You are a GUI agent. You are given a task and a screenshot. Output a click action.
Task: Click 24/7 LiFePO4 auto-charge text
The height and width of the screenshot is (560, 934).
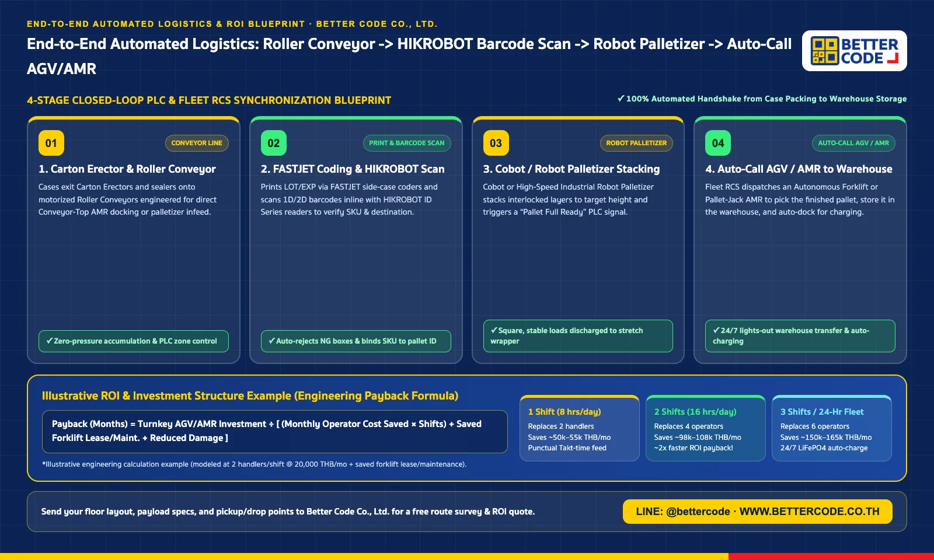824,448
